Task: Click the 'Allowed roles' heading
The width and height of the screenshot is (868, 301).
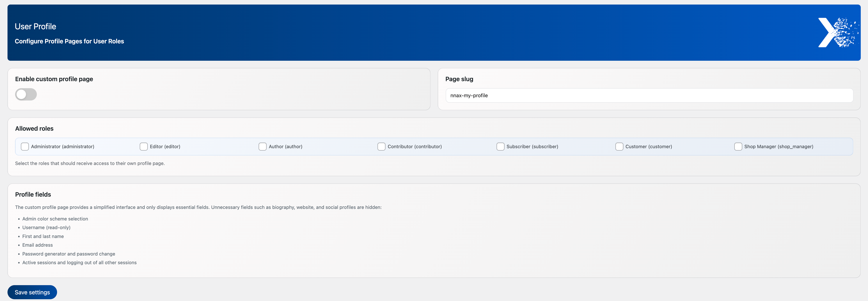Action: click(x=34, y=128)
